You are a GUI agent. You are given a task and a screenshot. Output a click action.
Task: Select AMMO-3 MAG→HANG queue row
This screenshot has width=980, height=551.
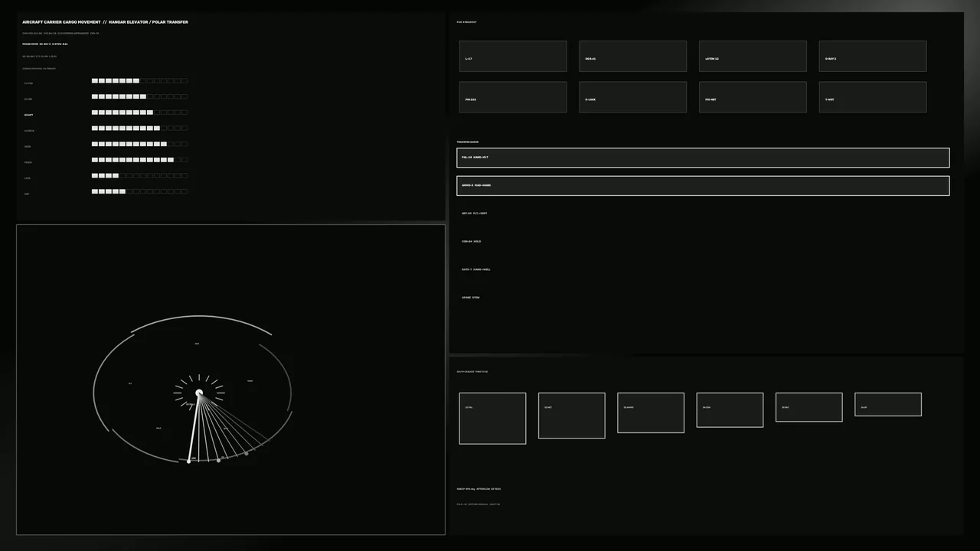703,186
